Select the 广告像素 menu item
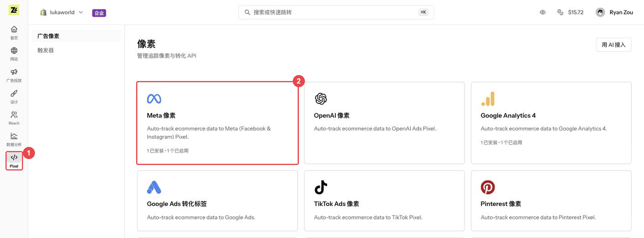This screenshot has width=644, height=238. pos(76,36)
